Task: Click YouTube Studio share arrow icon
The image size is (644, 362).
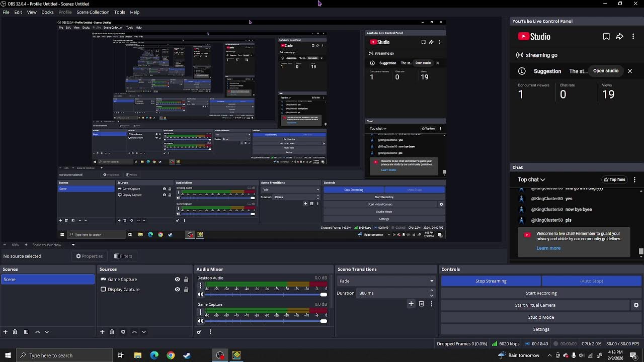Action: (x=620, y=36)
